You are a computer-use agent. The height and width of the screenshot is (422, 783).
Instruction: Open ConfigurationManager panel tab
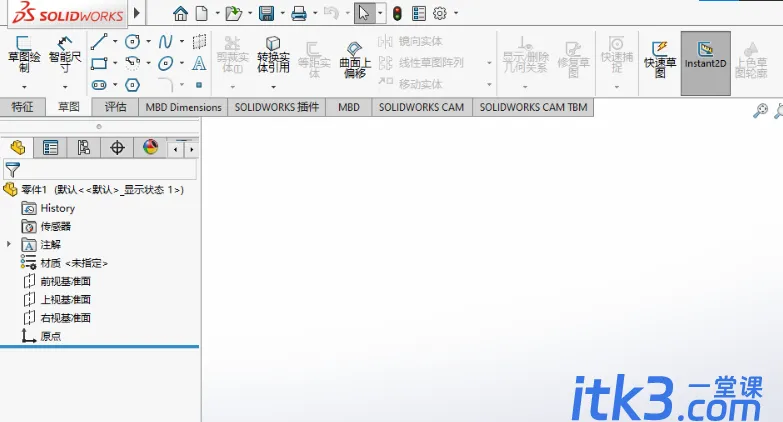84,148
